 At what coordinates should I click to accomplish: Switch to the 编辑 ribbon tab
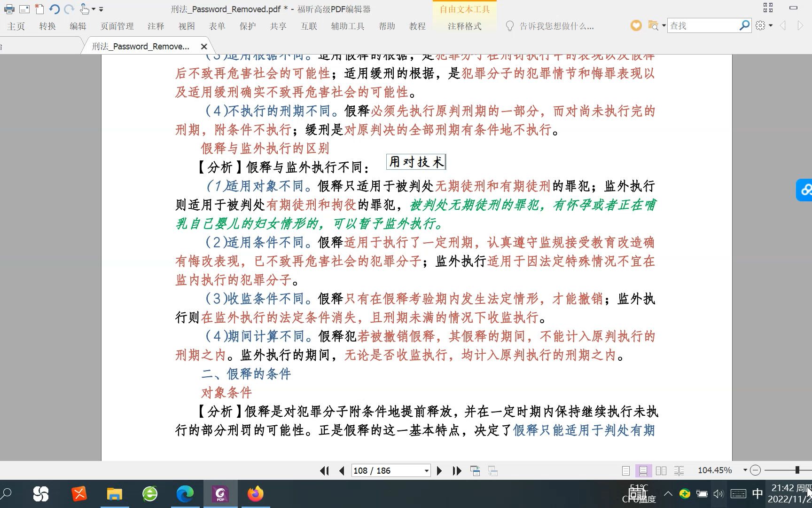click(x=78, y=26)
